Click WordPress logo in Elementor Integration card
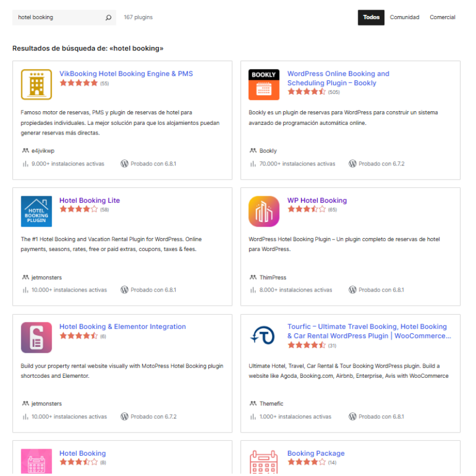 pyautogui.click(x=124, y=416)
